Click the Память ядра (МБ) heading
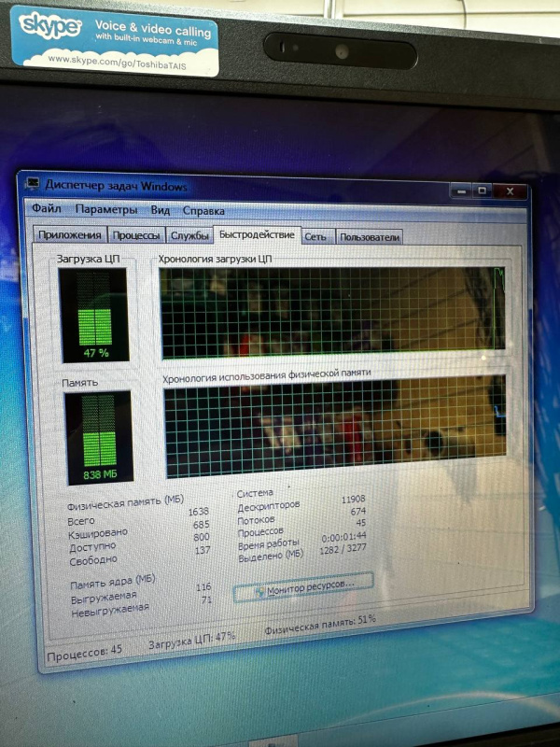The height and width of the screenshot is (747, 560). (113, 581)
